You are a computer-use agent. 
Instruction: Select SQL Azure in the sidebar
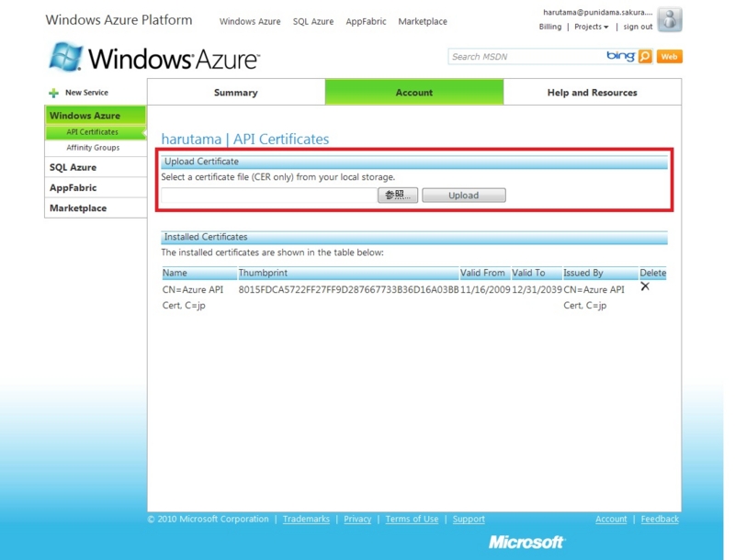[x=96, y=167]
